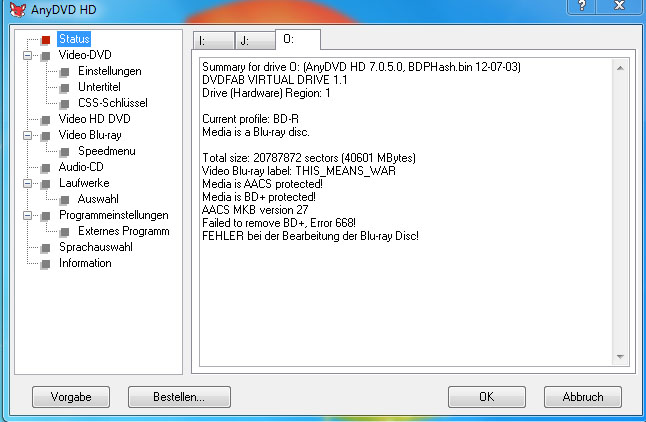The height and width of the screenshot is (422, 646).
Task: Click the Externes Programm square icon
Action: click(65, 232)
